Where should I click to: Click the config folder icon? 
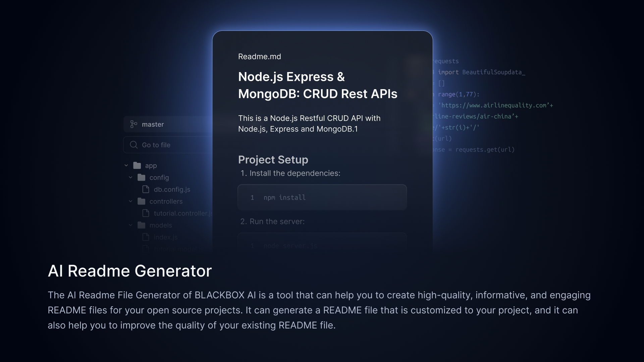coord(141,177)
